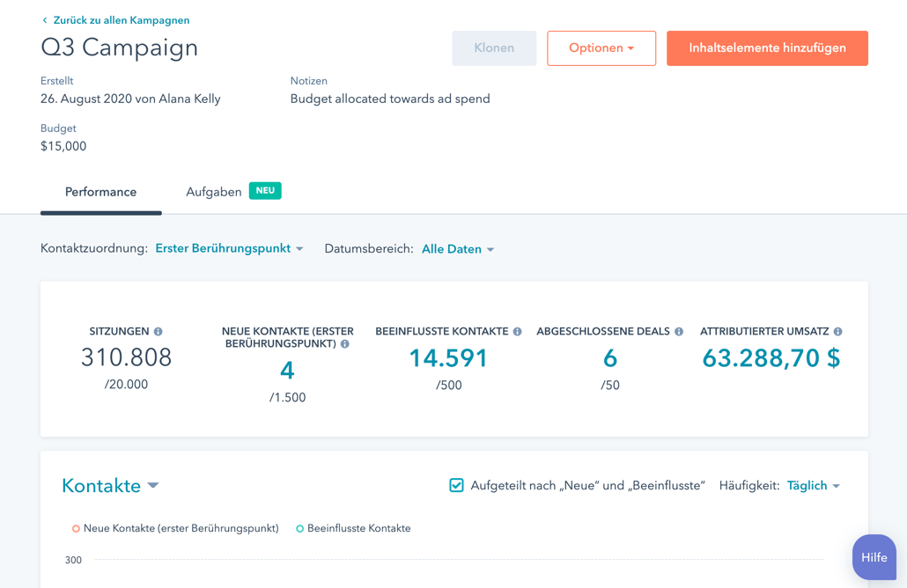Click the Abgeschlossene Deals info icon
The height and width of the screenshot is (588, 907).
tap(677, 331)
